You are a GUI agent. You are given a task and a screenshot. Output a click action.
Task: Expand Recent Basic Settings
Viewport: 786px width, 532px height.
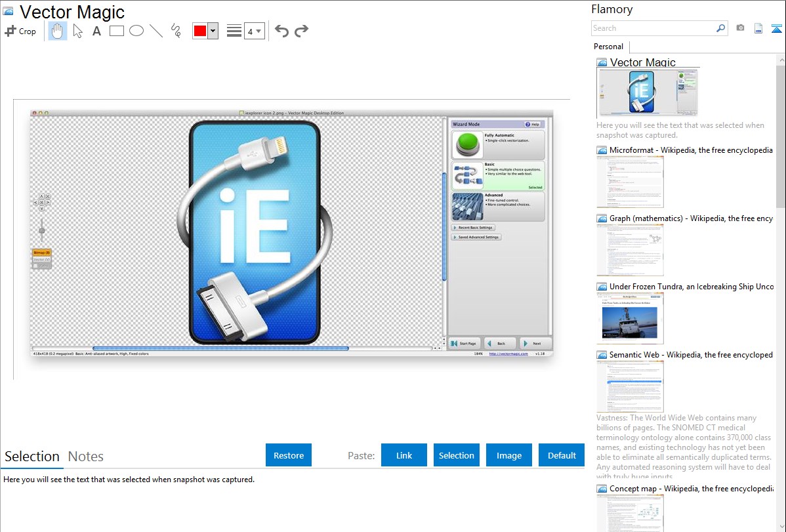pos(473,228)
